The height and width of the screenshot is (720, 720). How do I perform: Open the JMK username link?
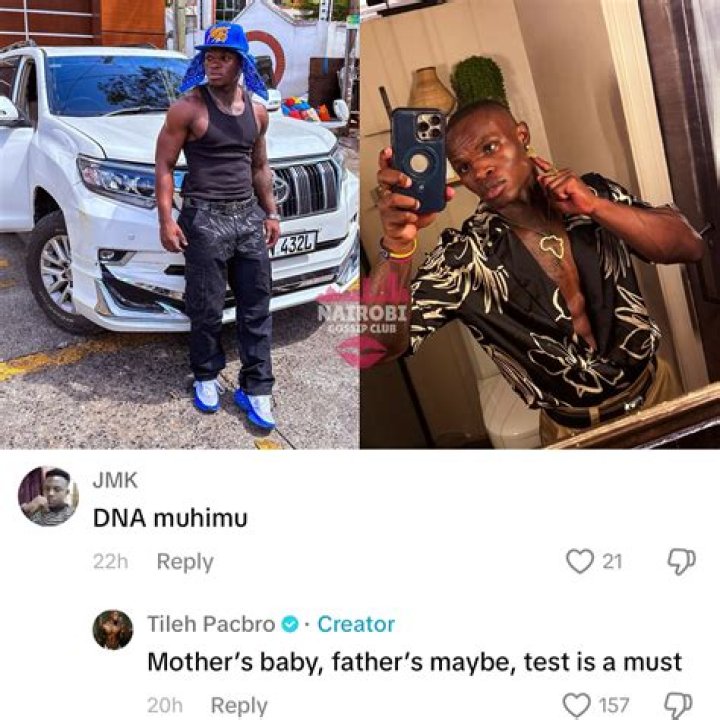tap(115, 480)
